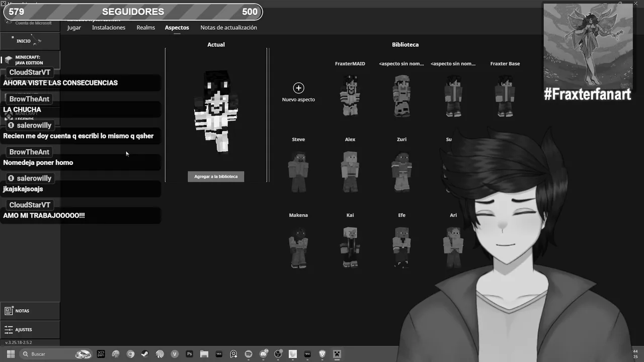Click Agregar a la biblioteca button
This screenshot has height=362, width=644.
coord(216,176)
